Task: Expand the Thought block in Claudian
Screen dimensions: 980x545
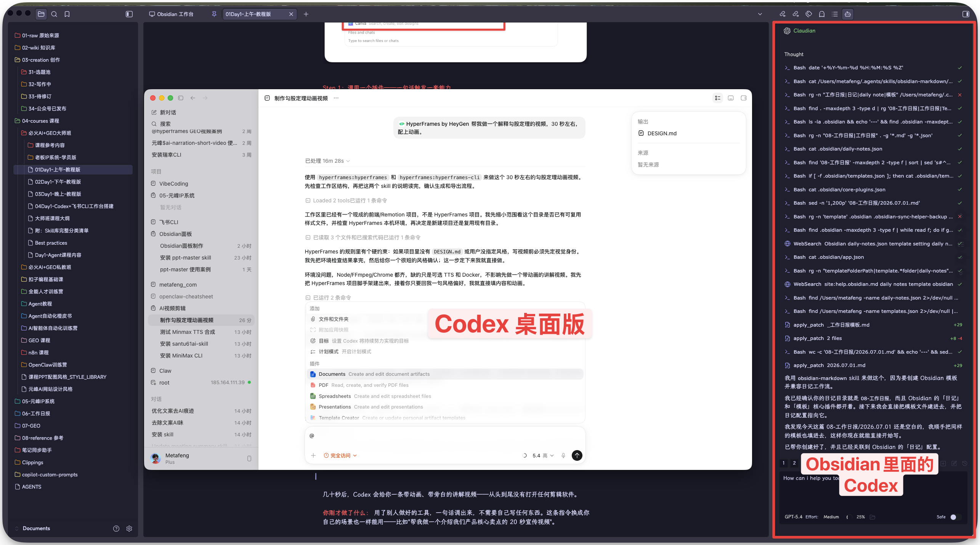Action: click(x=794, y=54)
